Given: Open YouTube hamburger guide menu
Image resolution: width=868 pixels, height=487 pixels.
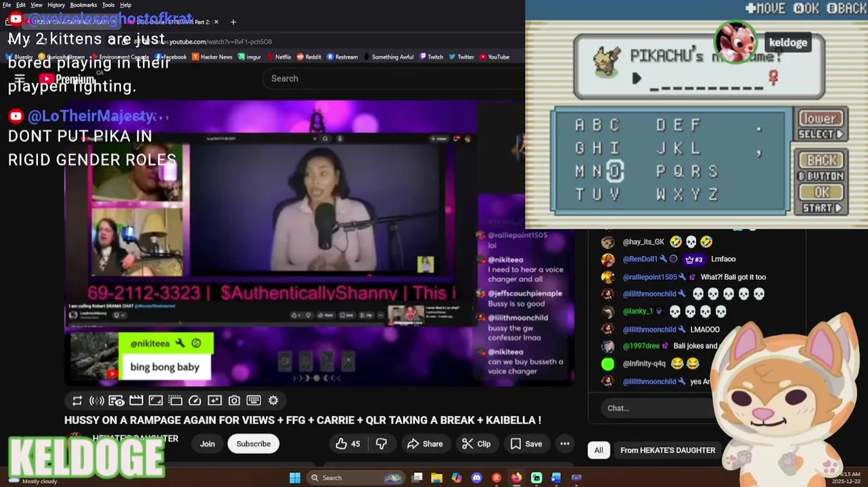Looking at the screenshot, I should [20, 78].
